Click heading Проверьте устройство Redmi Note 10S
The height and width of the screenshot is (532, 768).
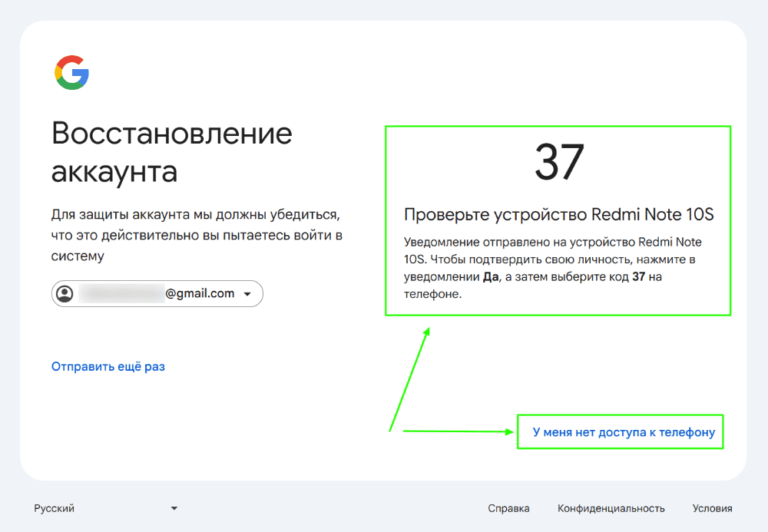(x=559, y=214)
